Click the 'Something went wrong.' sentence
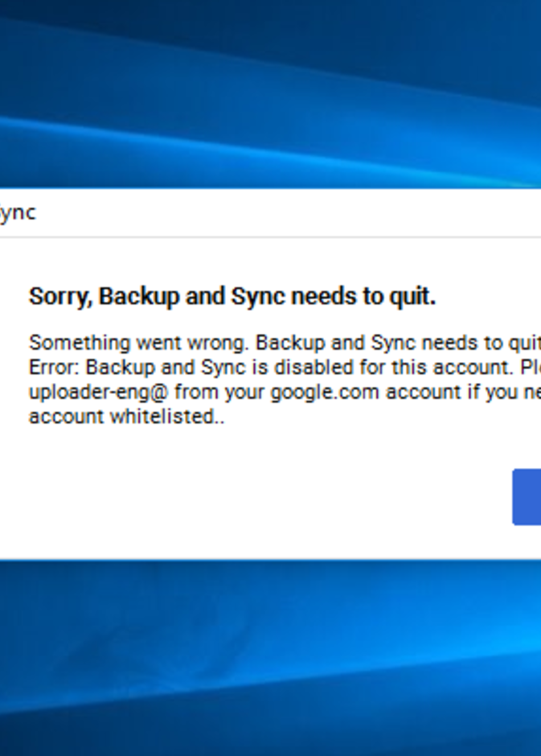Screen dimensions: 541x756 pyautogui.click(x=140, y=343)
